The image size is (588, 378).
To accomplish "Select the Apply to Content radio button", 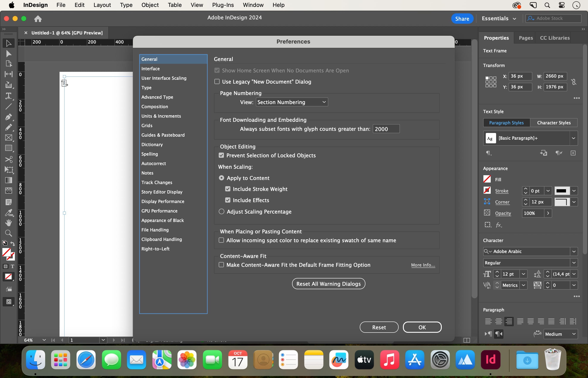I will 222,178.
